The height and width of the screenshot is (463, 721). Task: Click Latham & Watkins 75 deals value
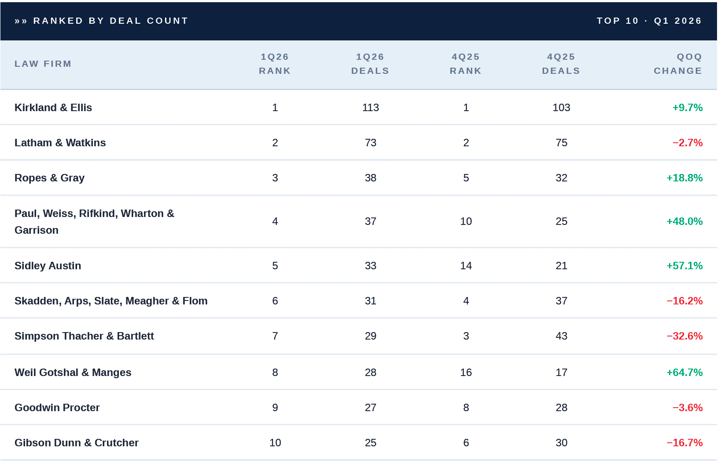tap(561, 143)
